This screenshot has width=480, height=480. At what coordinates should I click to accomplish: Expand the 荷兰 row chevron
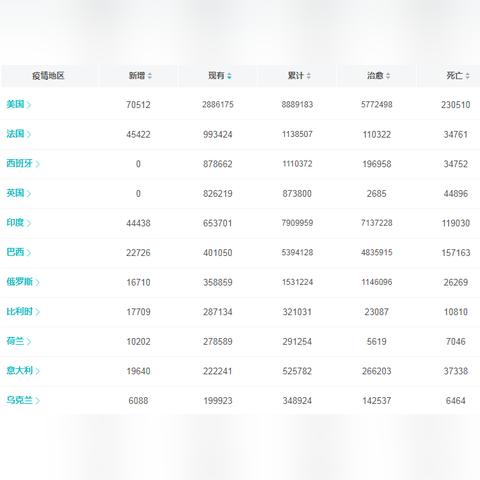point(29,342)
